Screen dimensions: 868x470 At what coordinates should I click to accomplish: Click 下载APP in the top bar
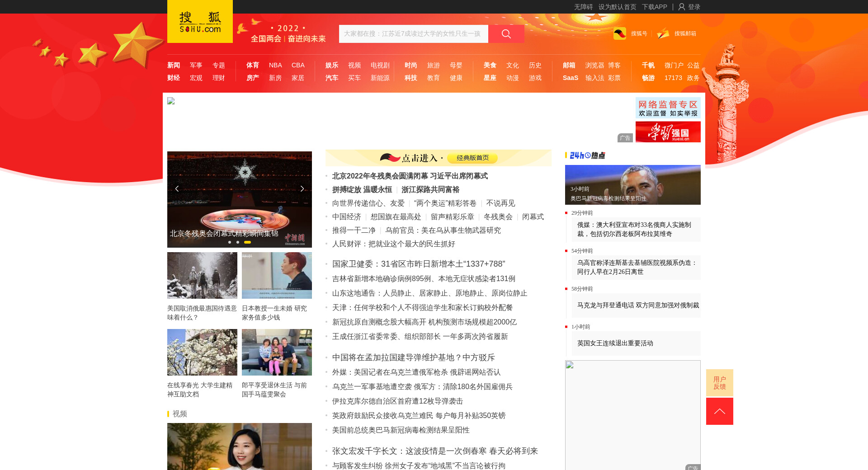tap(654, 7)
